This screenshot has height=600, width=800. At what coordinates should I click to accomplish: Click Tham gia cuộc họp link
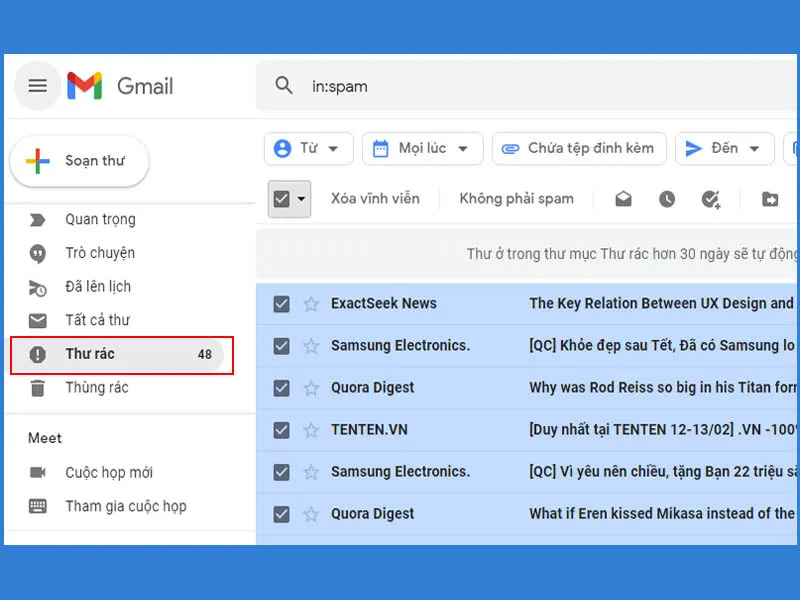[x=126, y=506]
